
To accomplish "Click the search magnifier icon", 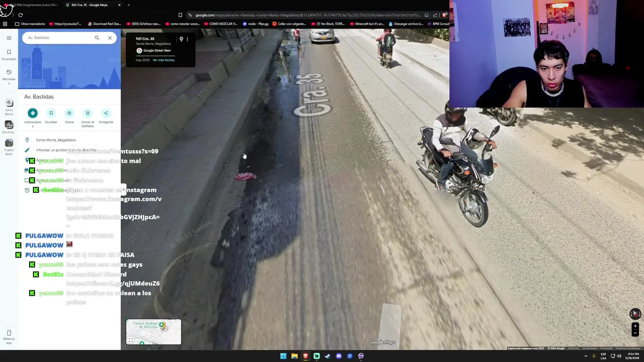I will [x=97, y=38].
